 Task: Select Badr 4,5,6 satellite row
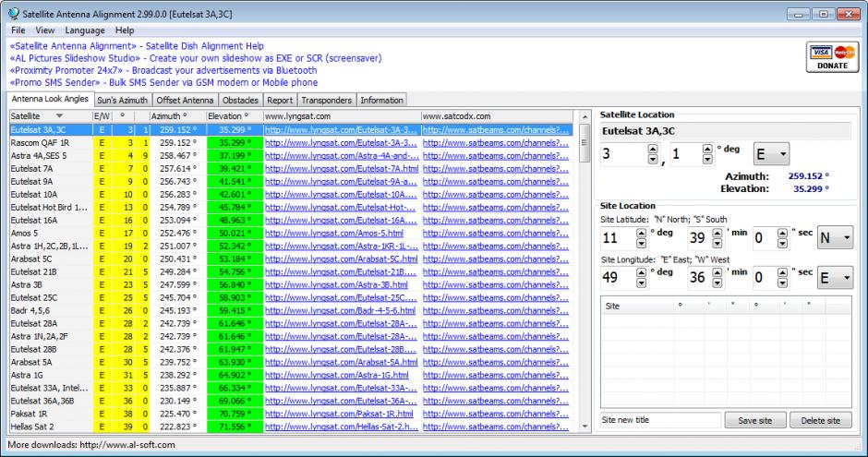pyautogui.click(x=291, y=310)
